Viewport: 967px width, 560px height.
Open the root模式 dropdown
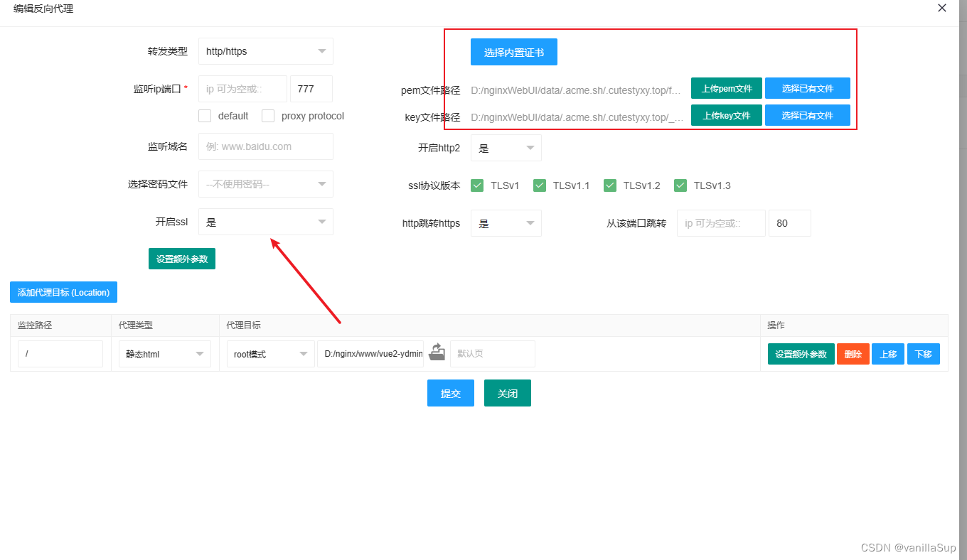(271, 354)
